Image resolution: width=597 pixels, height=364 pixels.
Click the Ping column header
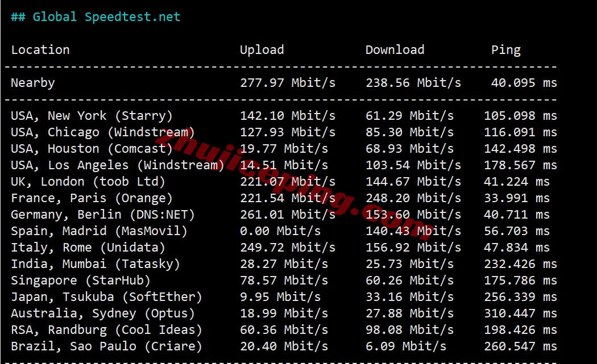point(505,50)
